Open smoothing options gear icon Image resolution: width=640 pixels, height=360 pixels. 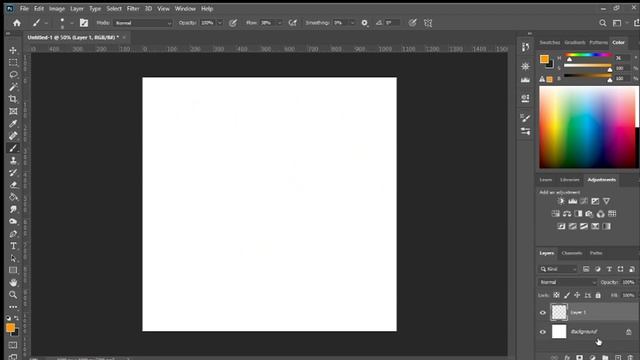pos(364,23)
